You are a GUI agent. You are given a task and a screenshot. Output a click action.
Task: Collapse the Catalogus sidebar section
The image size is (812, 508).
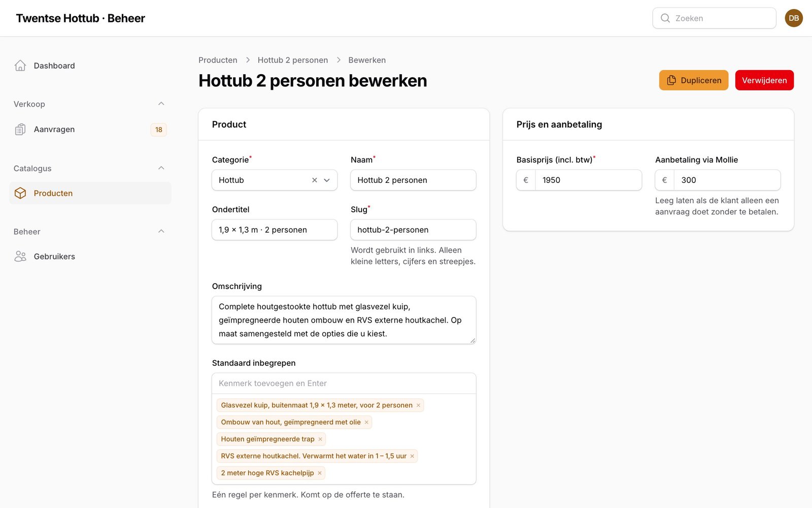[x=161, y=168]
